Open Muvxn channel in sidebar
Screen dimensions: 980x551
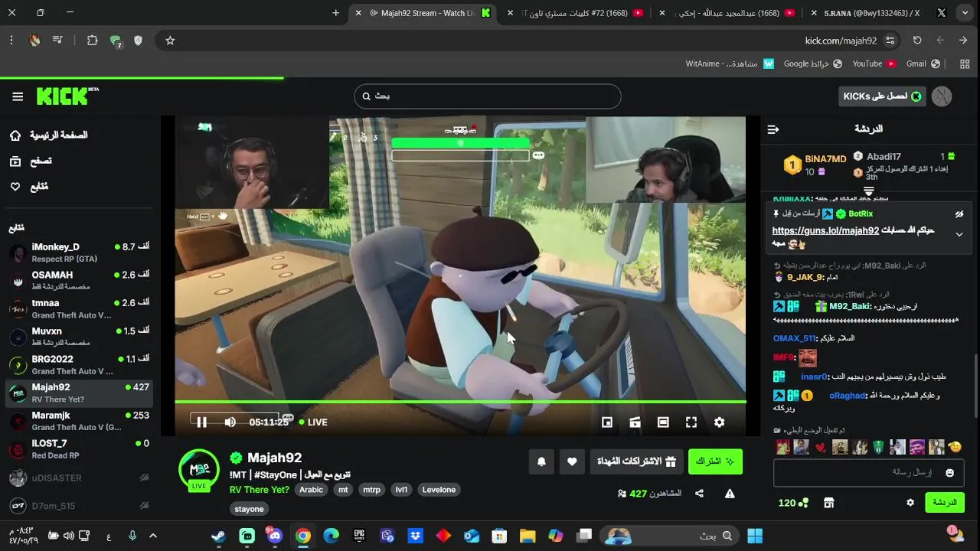click(80, 337)
